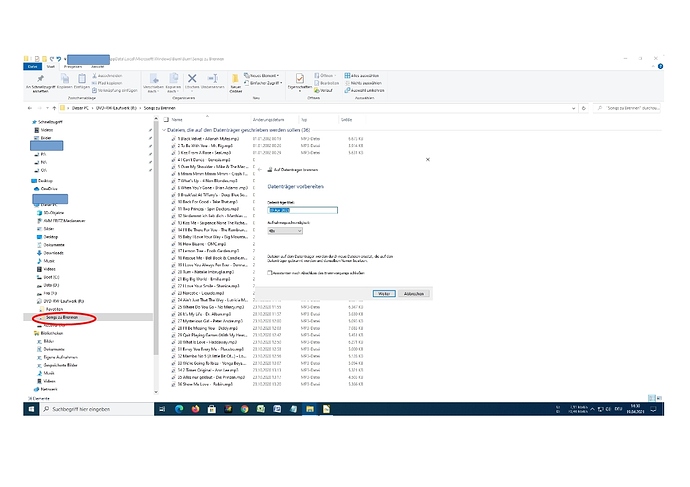
Task: Click the refresh button beside address bar
Action: coord(584,108)
